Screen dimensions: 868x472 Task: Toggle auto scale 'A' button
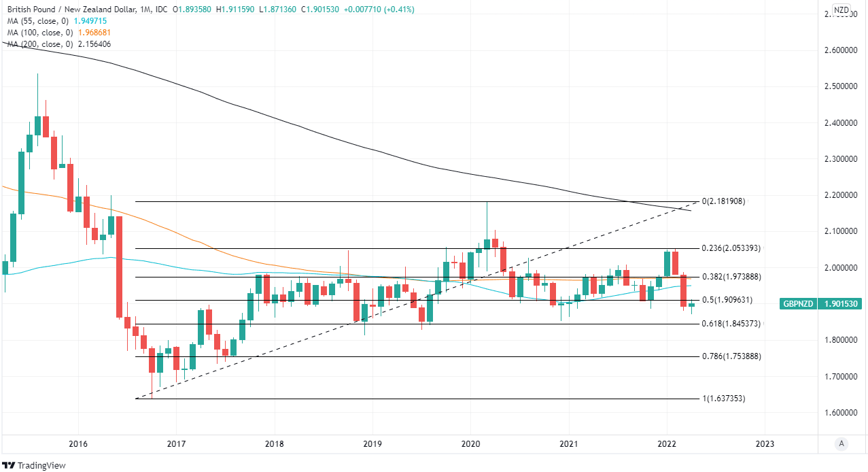(841, 444)
